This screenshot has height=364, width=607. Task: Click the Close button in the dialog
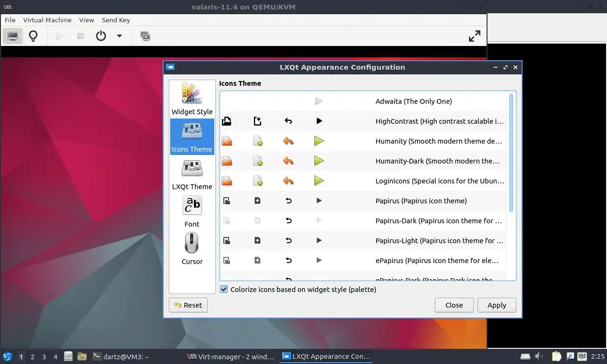(454, 305)
